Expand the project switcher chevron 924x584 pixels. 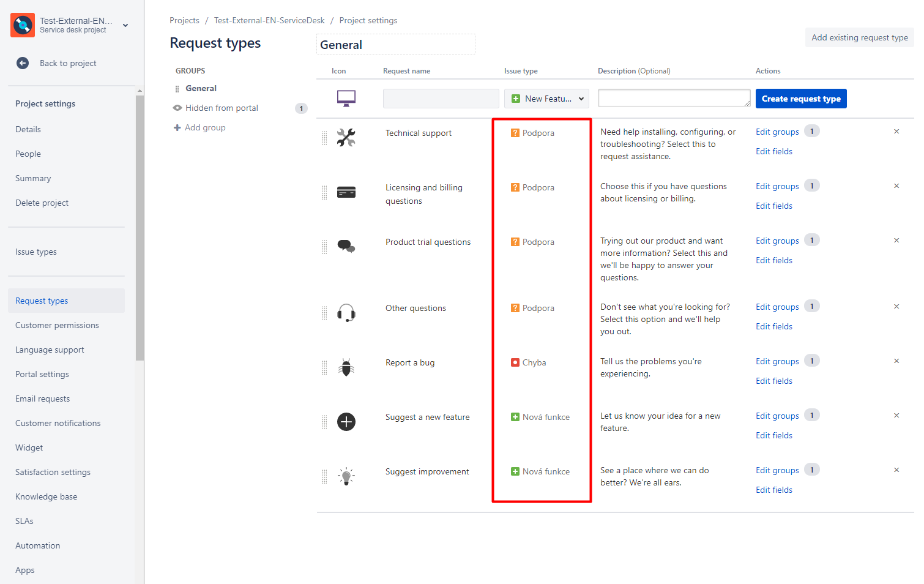[125, 25]
